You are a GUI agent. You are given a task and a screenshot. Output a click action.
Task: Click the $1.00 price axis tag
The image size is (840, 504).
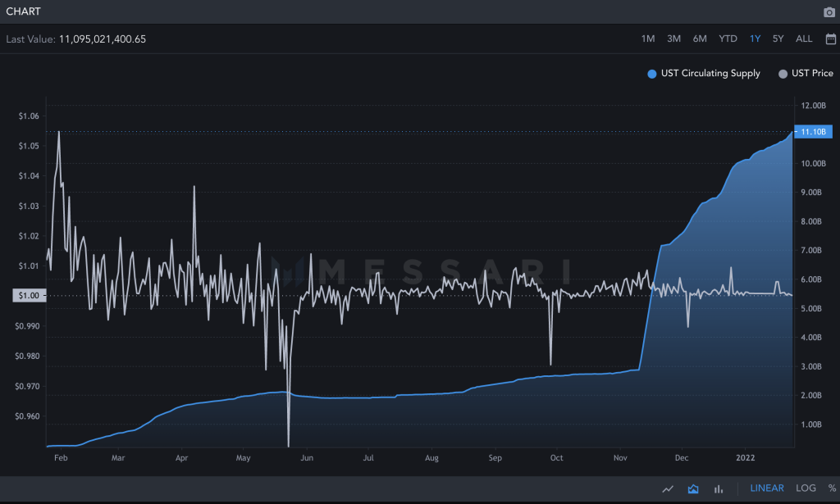point(29,295)
